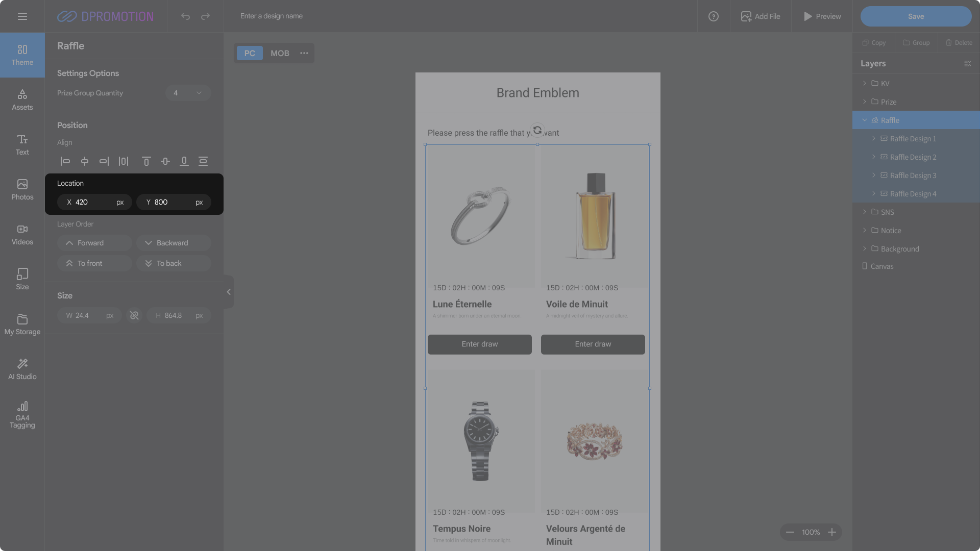Open the hamburger menu
980x551 pixels.
[x=22, y=16]
